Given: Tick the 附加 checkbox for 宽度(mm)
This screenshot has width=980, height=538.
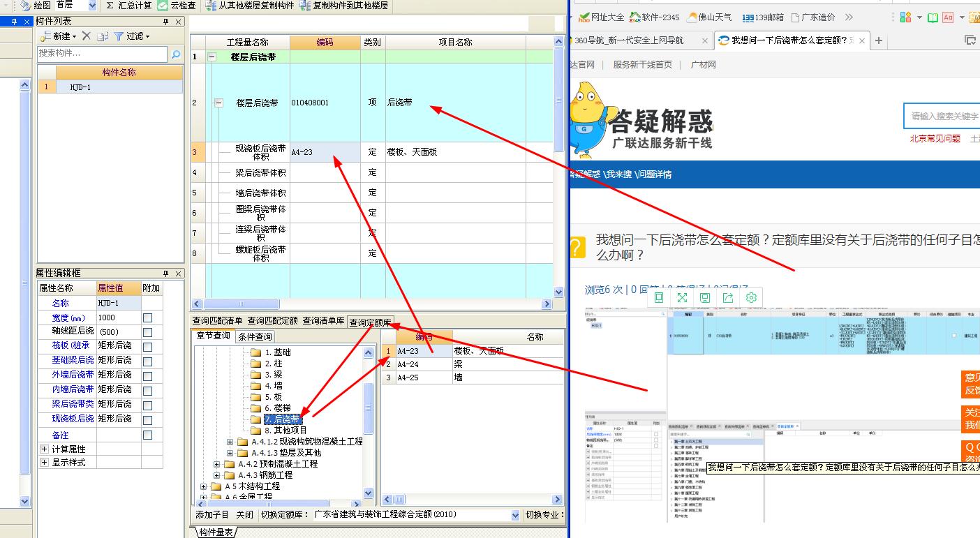Looking at the screenshot, I should [147, 317].
